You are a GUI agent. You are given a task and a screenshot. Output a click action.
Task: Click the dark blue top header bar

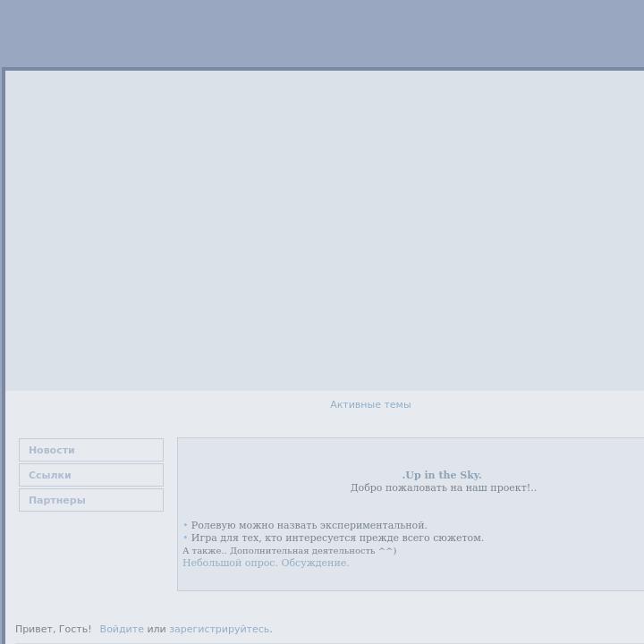(322, 32)
